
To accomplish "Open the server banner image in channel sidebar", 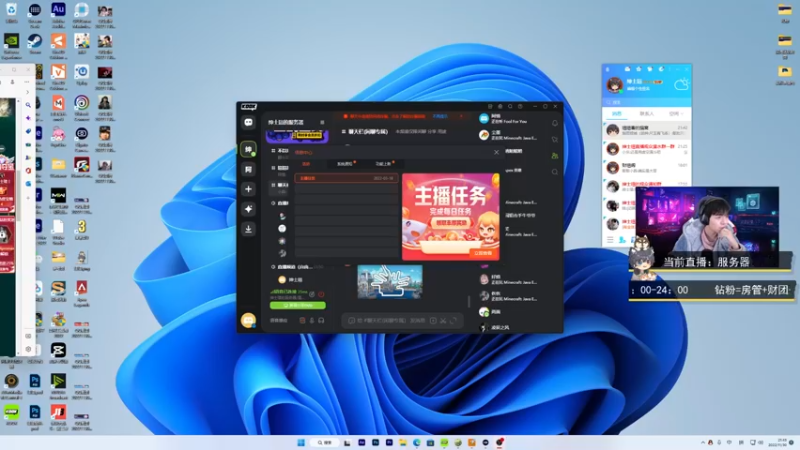I will coord(297,136).
